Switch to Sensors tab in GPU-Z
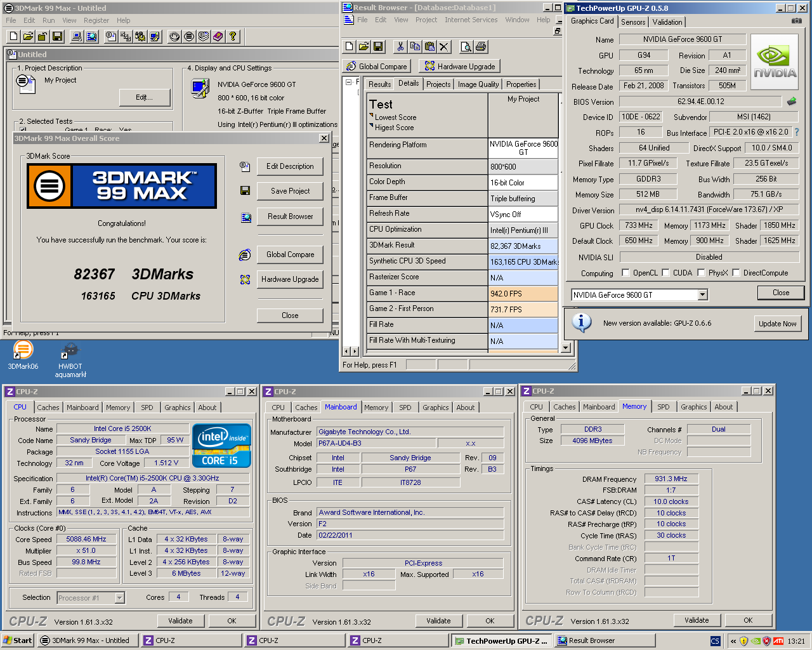Viewport: 812px width, 650px height. click(633, 22)
